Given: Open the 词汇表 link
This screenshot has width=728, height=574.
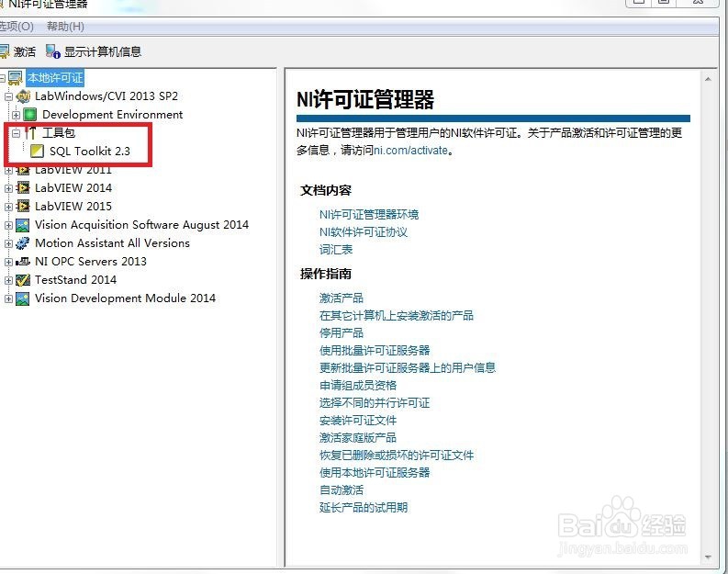Looking at the screenshot, I should (336, 250).
